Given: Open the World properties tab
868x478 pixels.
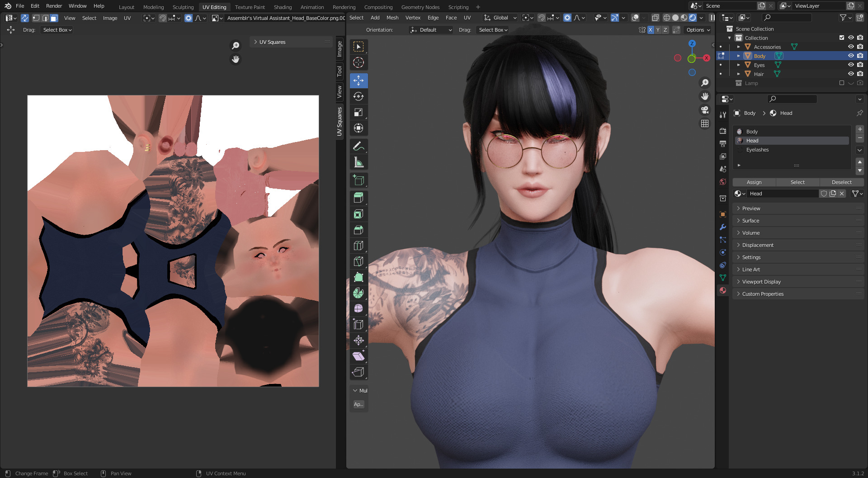Looking at the screenshot, I should tap(723, 182).
